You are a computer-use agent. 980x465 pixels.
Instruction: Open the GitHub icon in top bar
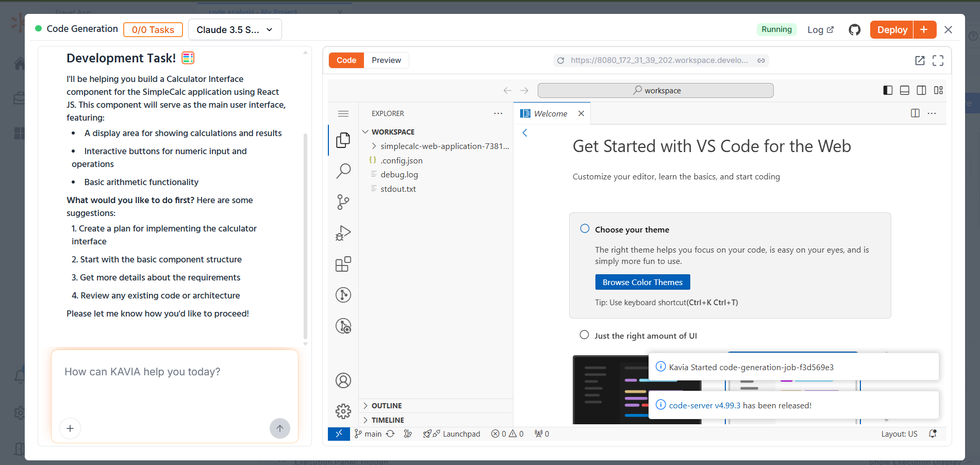(x=855, y=30)
